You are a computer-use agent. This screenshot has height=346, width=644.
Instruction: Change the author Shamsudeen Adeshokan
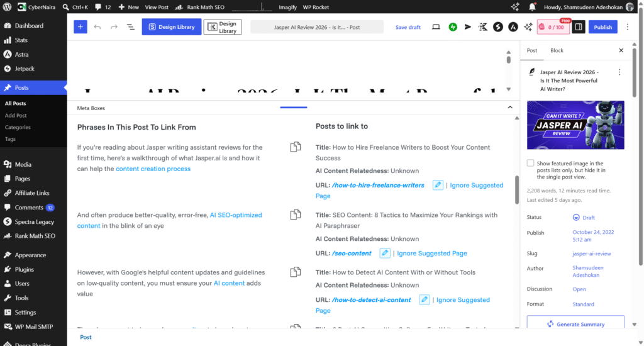pyautogui.click(x=588, y=271)
